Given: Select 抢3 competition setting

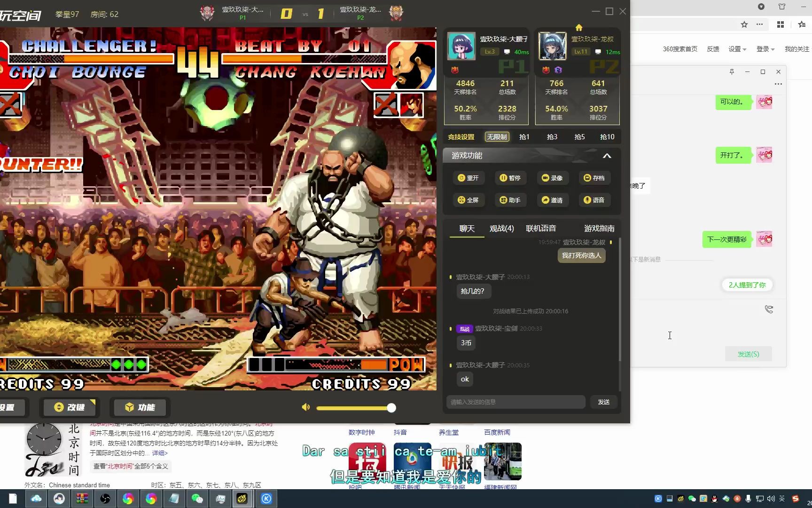Looking at the screenshot, I should 552,137.
